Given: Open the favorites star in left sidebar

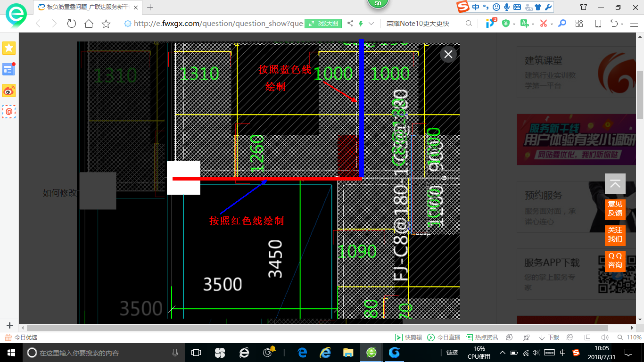Looking at the screenshot, I should click(x=9, y=48).
